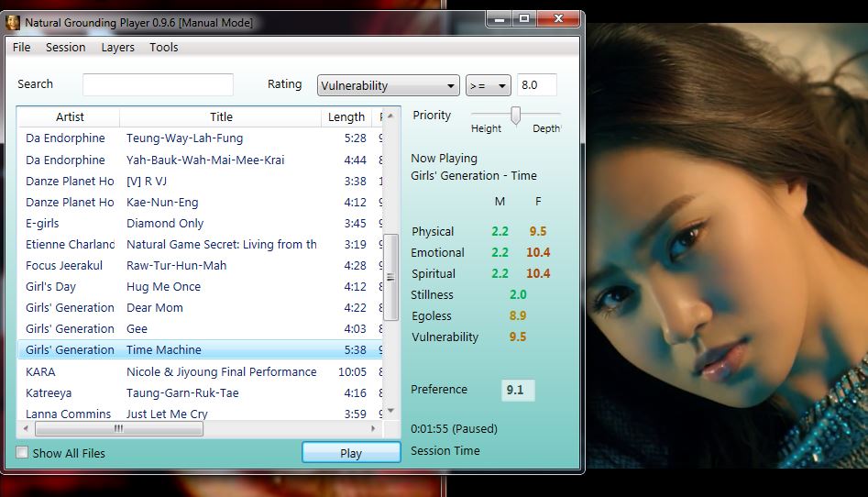Click the list's vertical scrollbar up arrow
The height and width of the screenshot is (497, 868).
[x=390, y=116]
